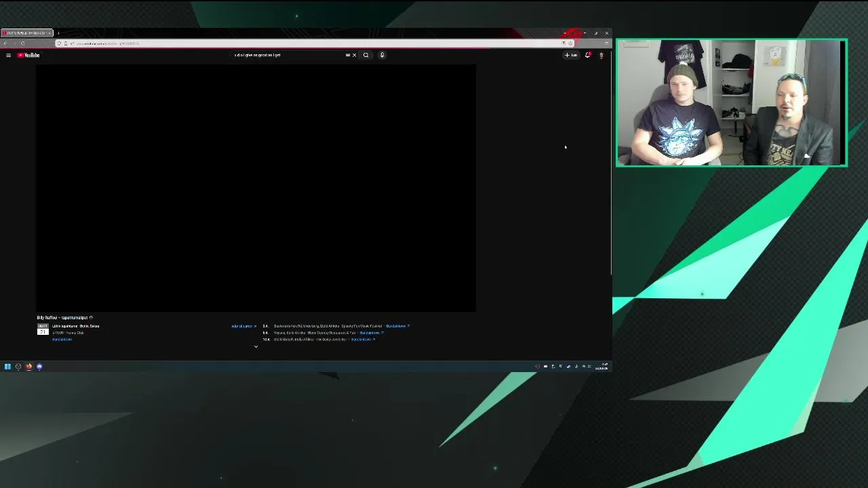Open ticket link on third event row
The image size is (868, 488).
[x=363, y=339]
